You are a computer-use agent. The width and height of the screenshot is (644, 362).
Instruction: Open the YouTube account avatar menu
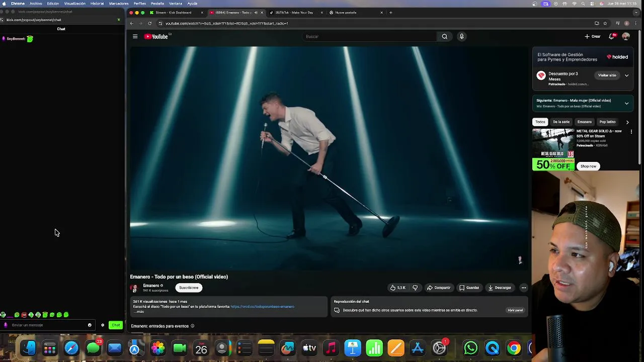pos(625,36)
